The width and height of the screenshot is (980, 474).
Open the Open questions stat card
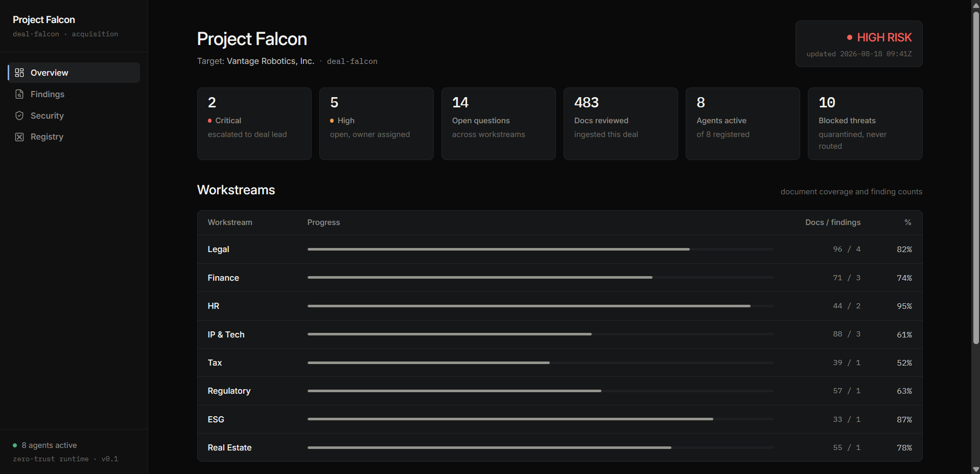click(x=498, y=124)
